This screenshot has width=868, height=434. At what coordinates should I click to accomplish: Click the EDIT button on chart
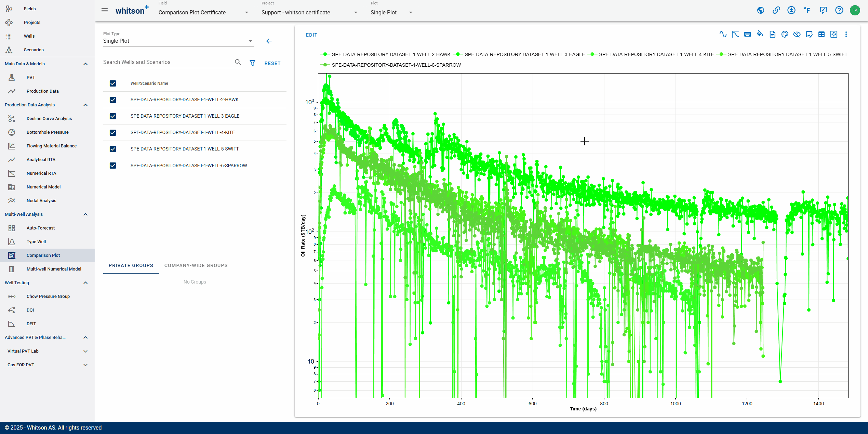point(311,35)
